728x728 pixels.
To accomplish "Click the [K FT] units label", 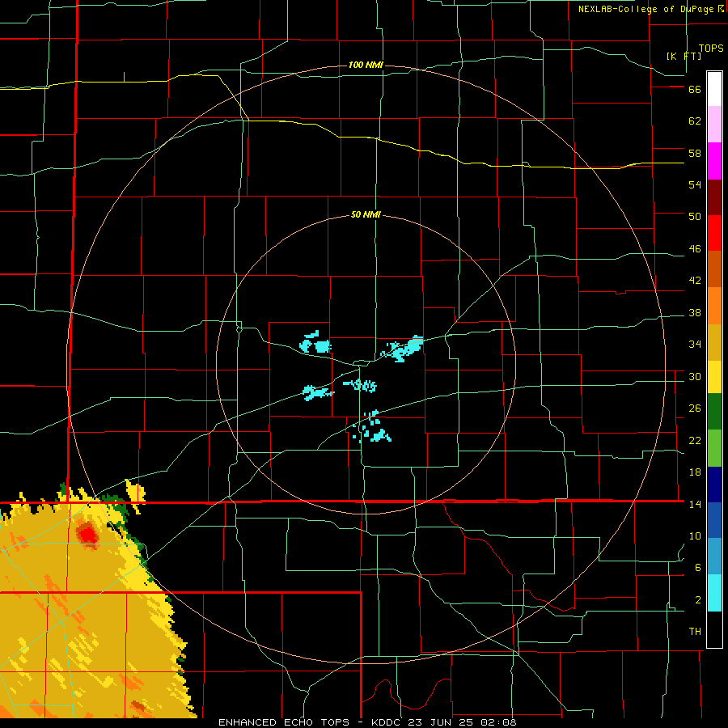I will (x=684, y=56).
